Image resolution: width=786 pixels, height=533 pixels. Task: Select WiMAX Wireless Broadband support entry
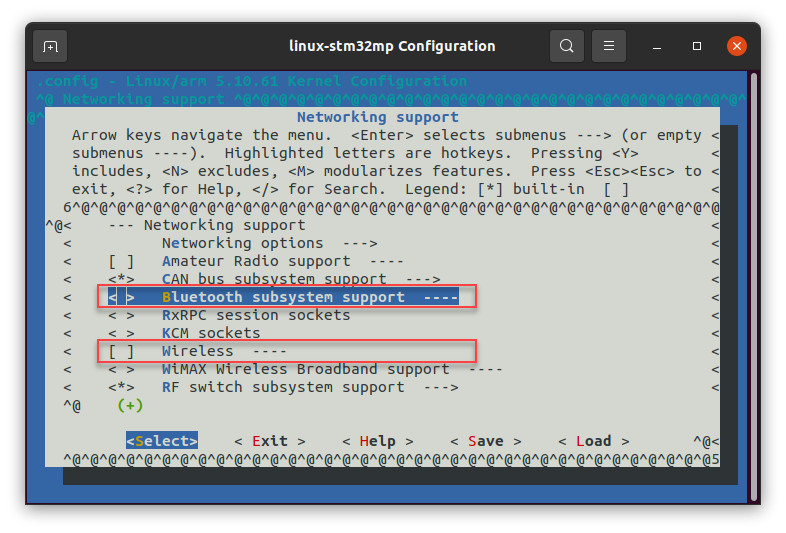(306, 370)
